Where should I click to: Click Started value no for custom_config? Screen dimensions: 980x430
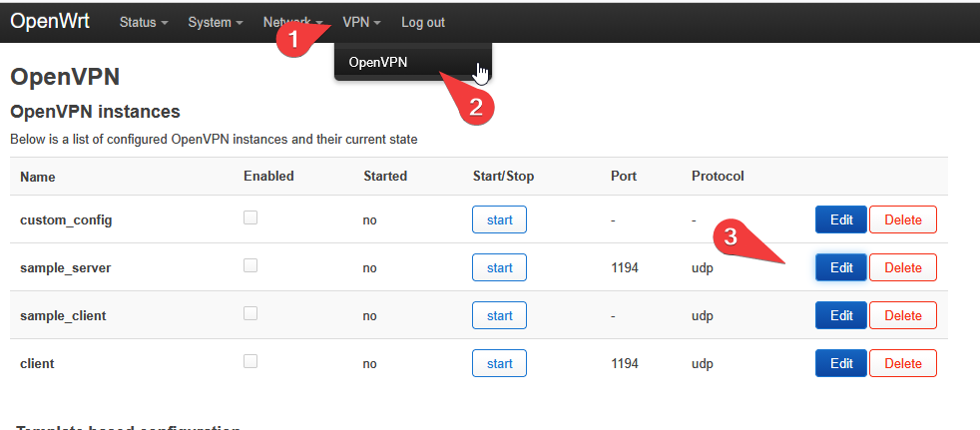370,220
